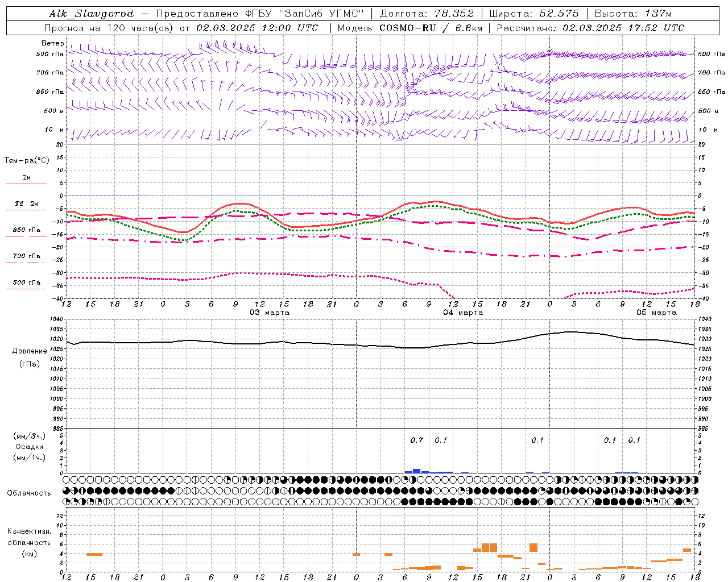Click the '05 марта' date label
The width and height of the screenshot is (728, 582).
[x=656, y=313]
